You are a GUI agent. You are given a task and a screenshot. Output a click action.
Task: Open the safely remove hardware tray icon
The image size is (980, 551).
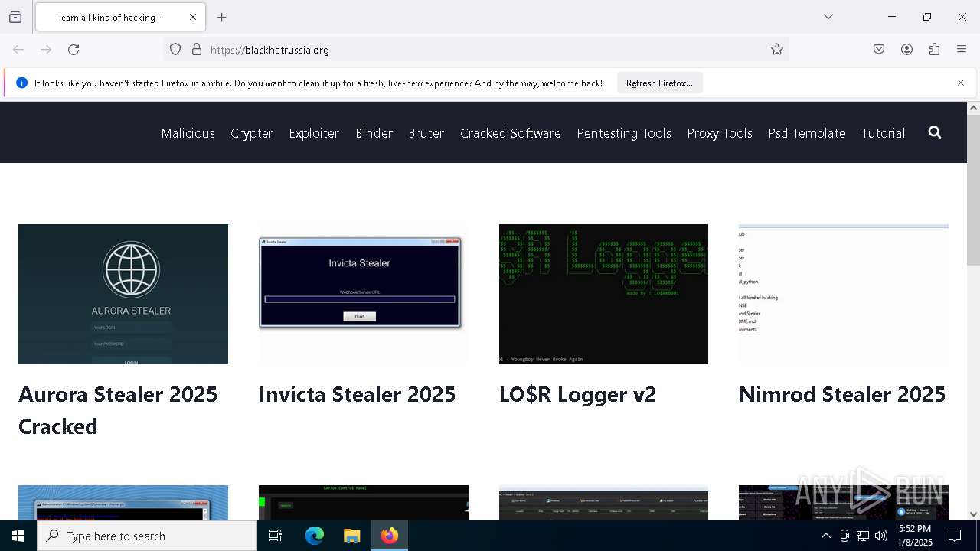point(844,536)
